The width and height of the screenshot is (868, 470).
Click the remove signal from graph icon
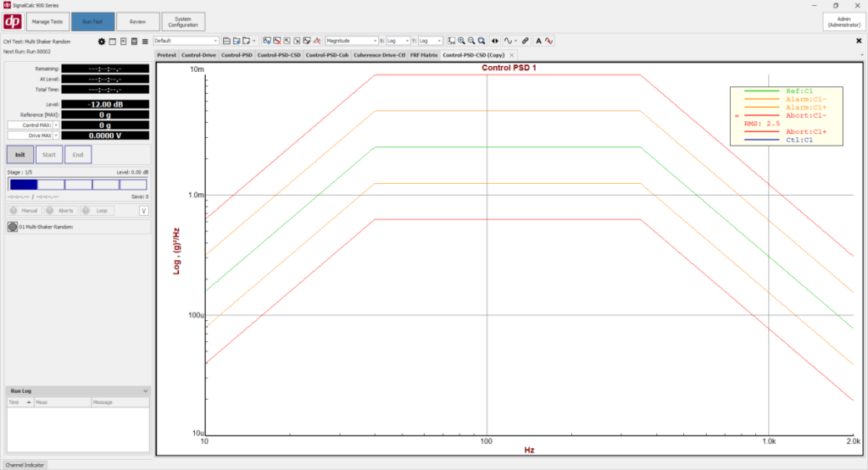click(277, 41)
